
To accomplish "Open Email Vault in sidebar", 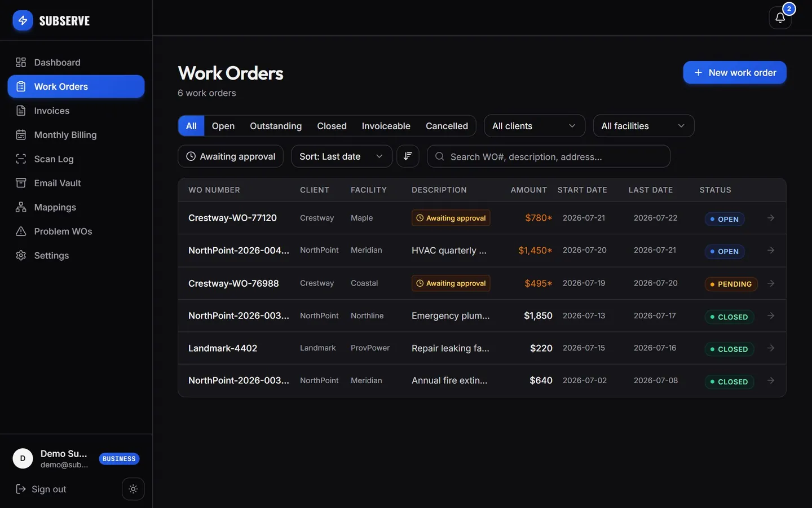I will pos(76,183).
